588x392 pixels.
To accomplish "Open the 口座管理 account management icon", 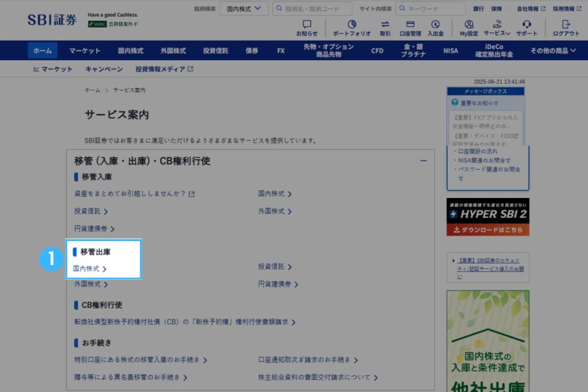I will 410,25.
